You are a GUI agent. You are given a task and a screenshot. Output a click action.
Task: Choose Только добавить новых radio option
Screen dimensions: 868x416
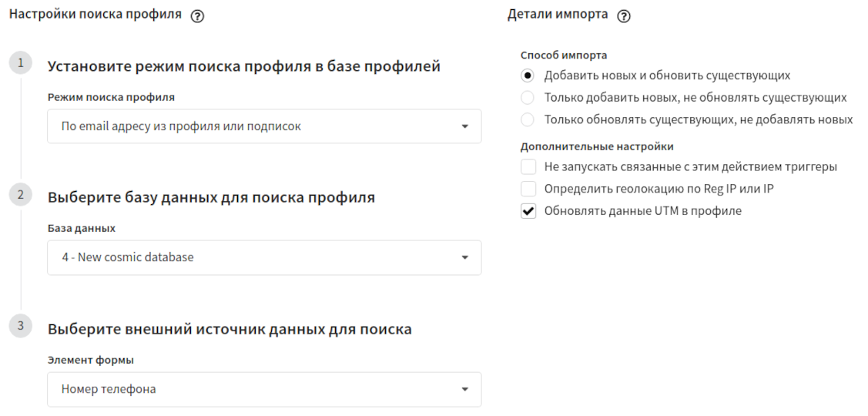(528, 98)
